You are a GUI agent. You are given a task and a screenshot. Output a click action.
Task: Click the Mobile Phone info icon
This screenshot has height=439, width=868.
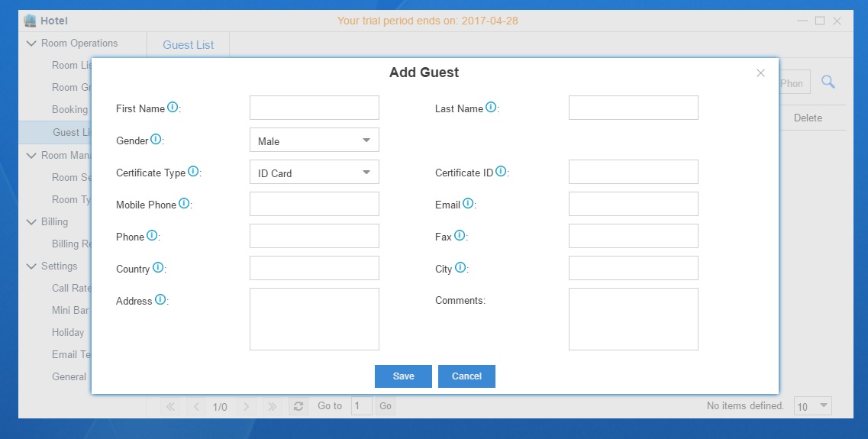click(184, 204)
